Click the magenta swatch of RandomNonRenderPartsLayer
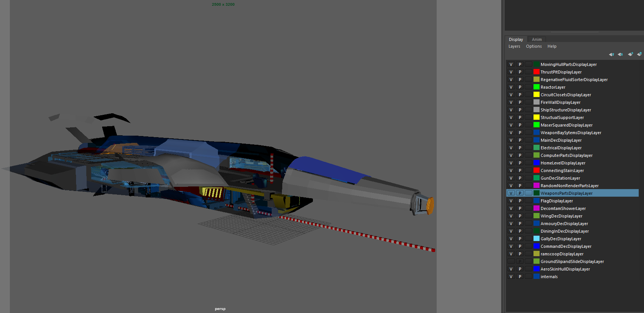 [537, 186]
